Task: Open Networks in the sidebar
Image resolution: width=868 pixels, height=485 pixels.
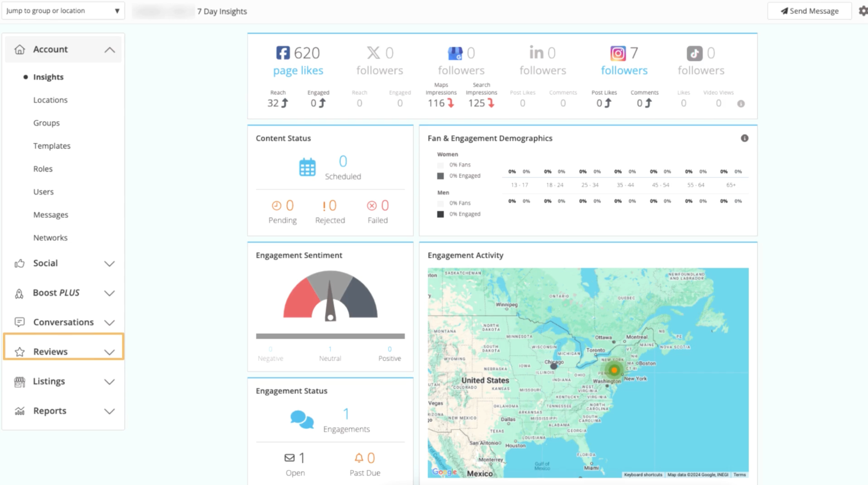Action: click(x=50, y=238)
